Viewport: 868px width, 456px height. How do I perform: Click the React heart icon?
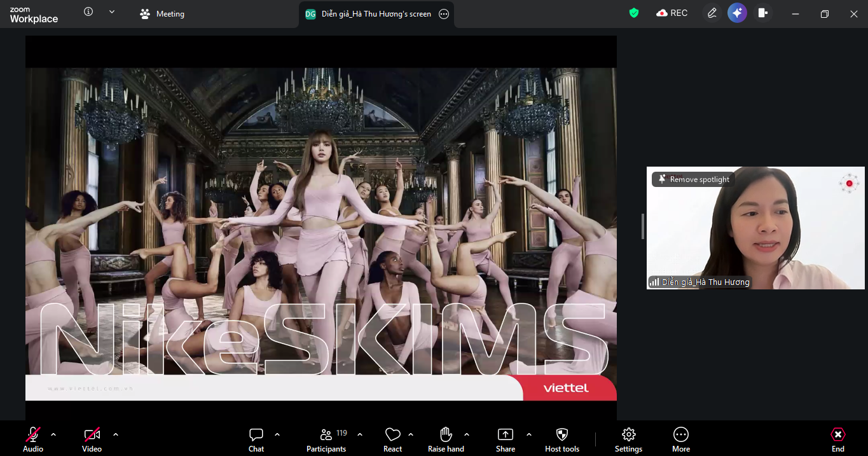coord(392,439)
